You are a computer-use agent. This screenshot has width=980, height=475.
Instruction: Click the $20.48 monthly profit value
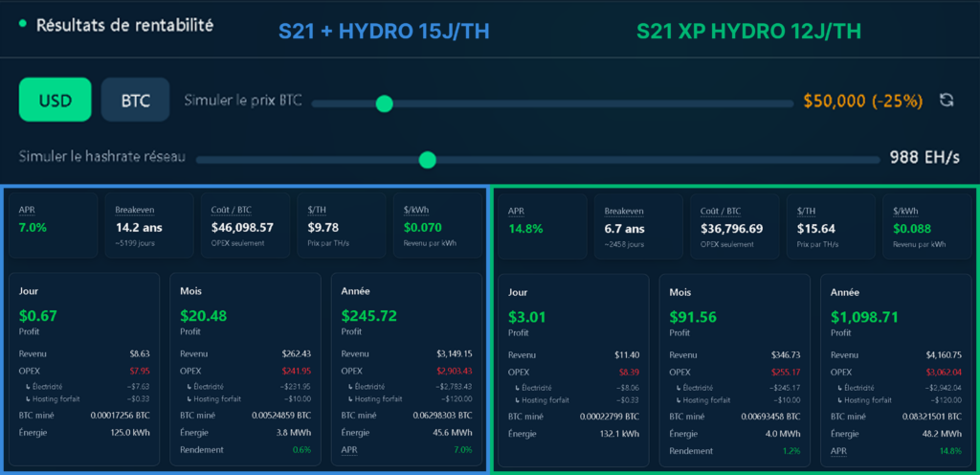click(x=203, y=316)
